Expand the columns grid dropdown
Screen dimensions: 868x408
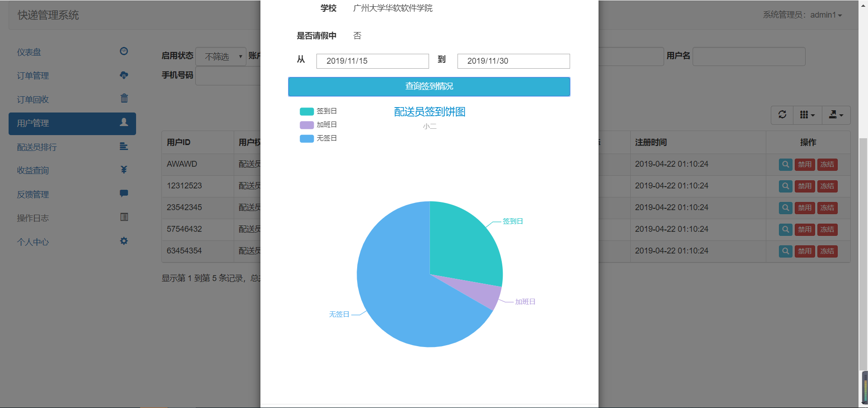point(807,115)
